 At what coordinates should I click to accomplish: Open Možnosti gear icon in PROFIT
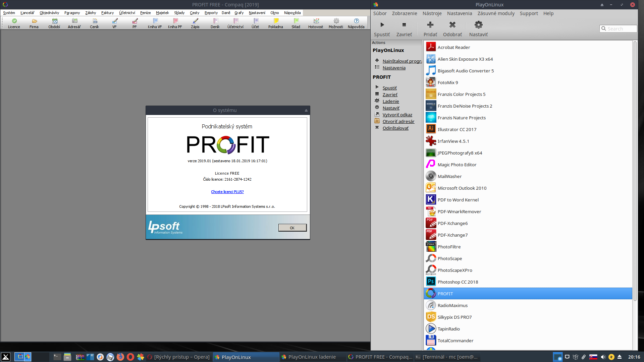coord(336,23)
